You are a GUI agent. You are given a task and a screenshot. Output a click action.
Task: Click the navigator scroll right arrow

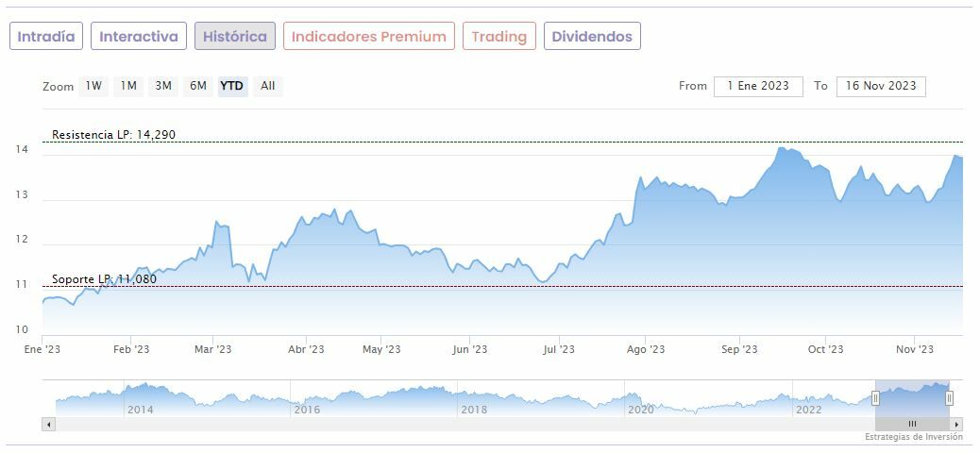(x=957, y=425)
